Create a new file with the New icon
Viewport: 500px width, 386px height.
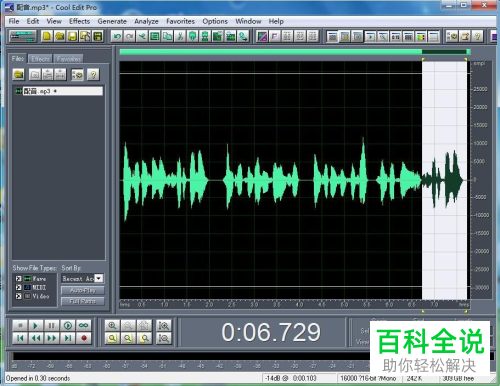click(x=47, y=36)
